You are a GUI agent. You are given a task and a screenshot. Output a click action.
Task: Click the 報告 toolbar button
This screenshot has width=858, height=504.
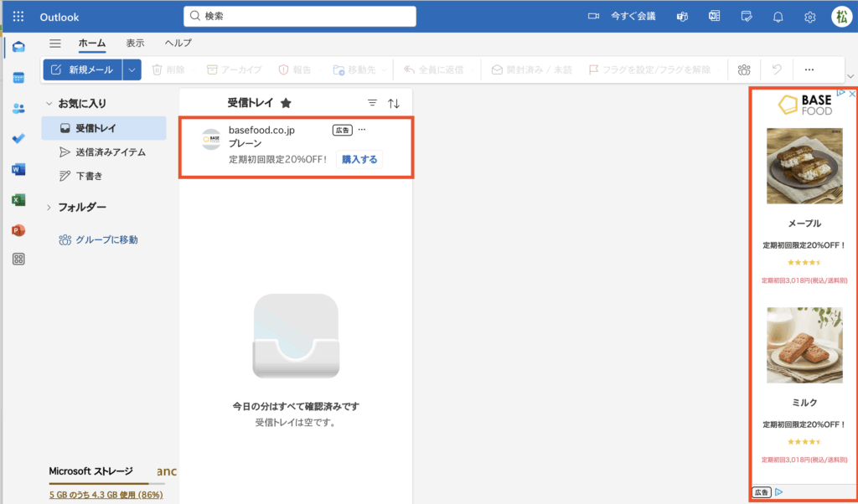click(295, 70)
